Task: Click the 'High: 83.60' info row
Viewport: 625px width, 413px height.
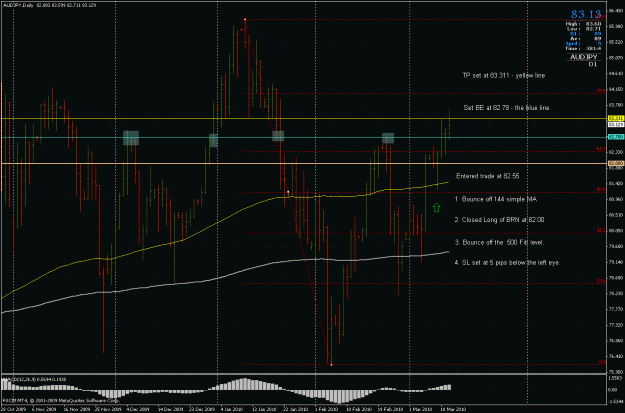Action: (x=583, y=24)
